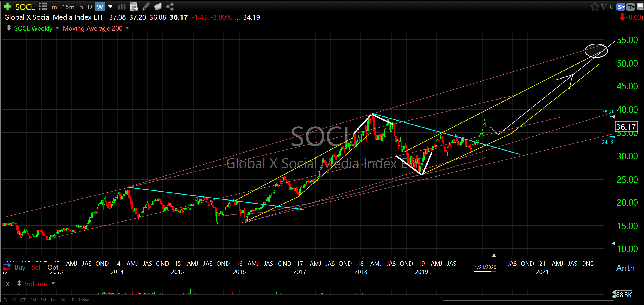The height and width of the screenshot is (305, 644).
Task: Open the blue S color-coded dropdown
Action: pos(621,7)
